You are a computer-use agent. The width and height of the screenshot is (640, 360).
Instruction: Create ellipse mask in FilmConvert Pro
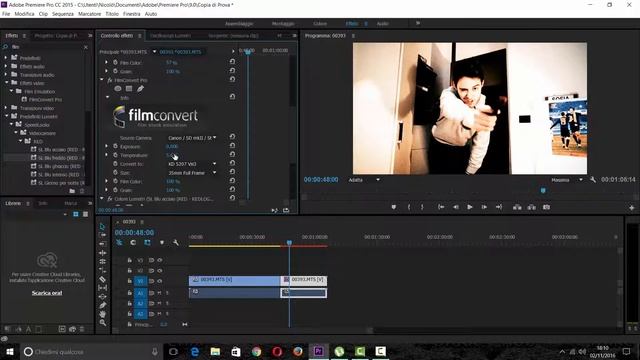click(118, 89)
